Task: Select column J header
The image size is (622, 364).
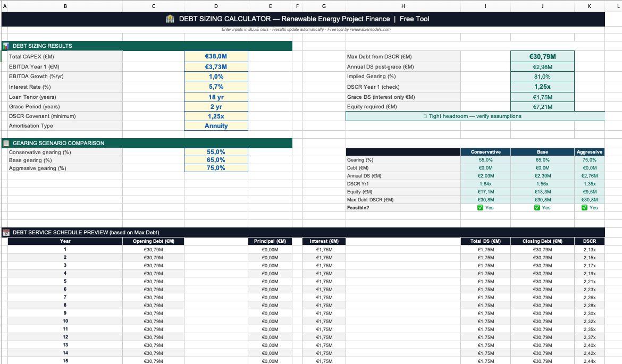Action: click(x=542, y=6)
